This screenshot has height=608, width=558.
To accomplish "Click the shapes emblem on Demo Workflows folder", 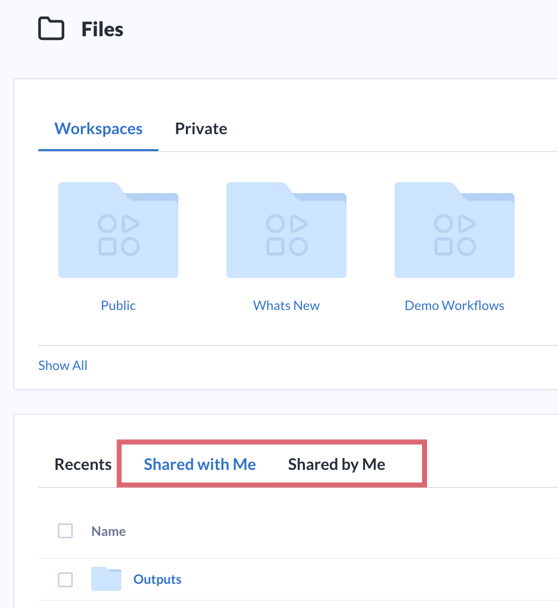I will (x=455, y=235).
